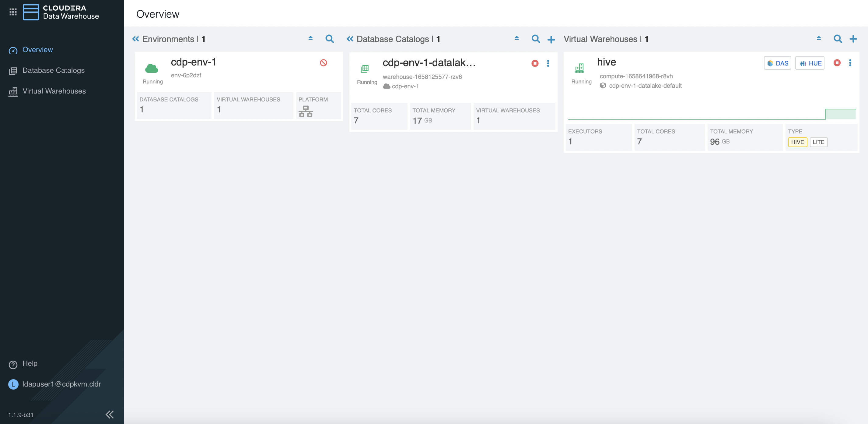Collapse the left sidebar
This screenshot has width=868, height=424.
pos(110,414)
